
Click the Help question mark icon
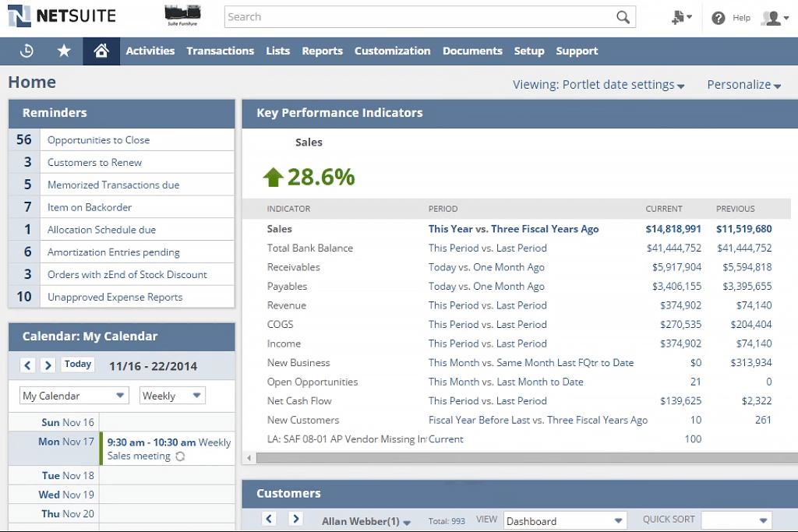(718, 17)
